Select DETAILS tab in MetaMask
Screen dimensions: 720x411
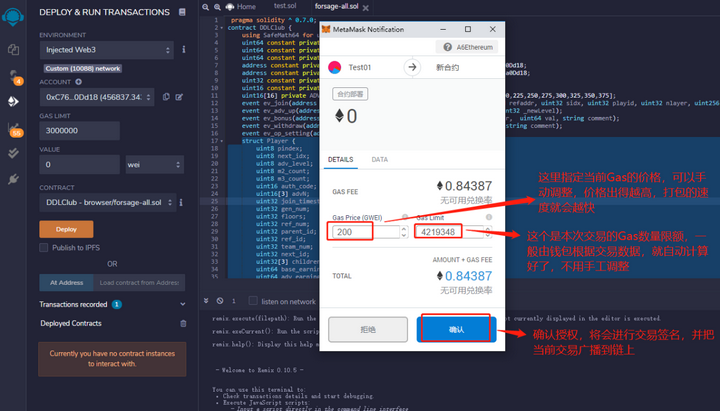pyautogui.click(x=341, y=159)
